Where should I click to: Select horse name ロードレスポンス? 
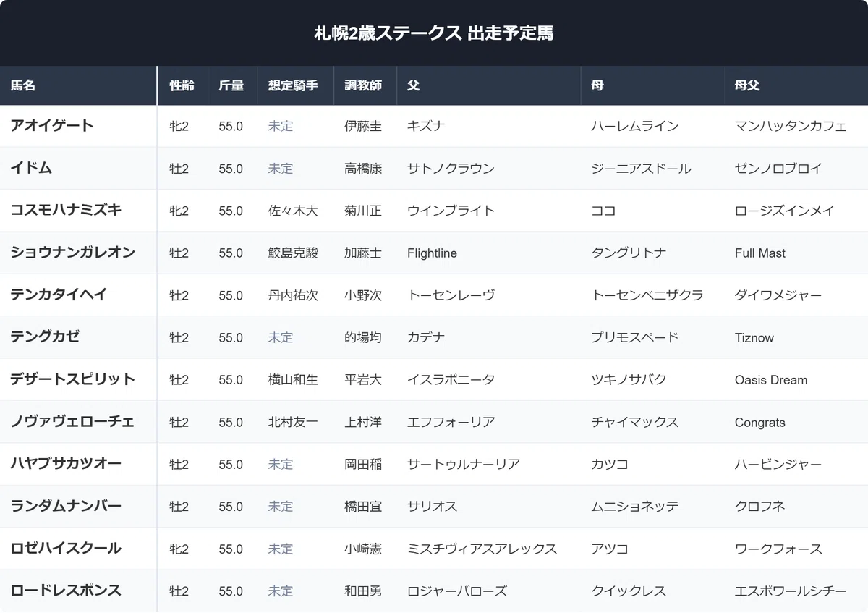[66, 591]
